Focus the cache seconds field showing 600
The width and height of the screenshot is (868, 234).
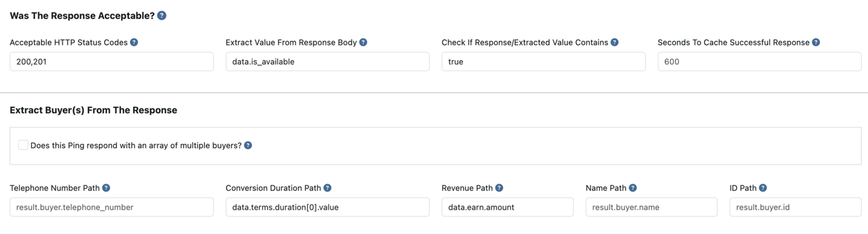point(759,62)
